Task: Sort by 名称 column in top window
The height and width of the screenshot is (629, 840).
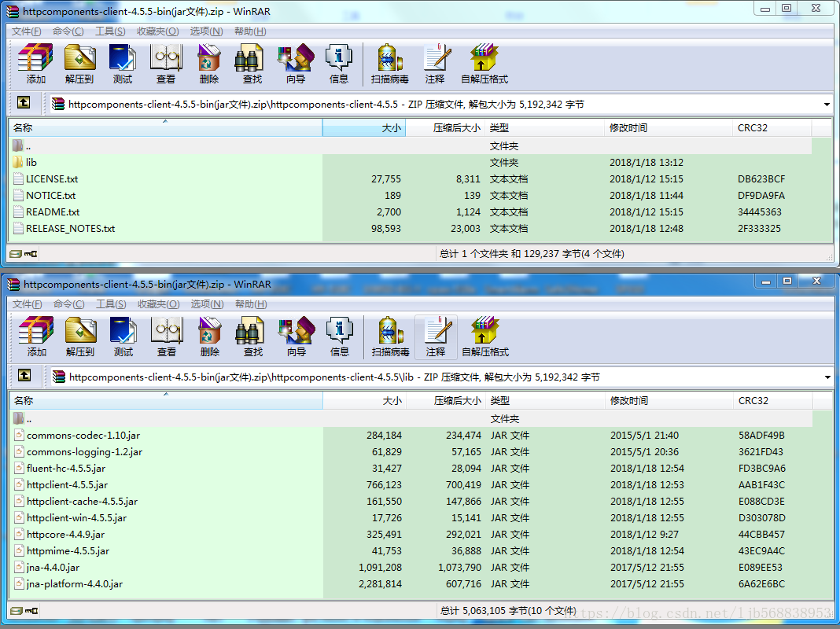Action: click(165, 127)
